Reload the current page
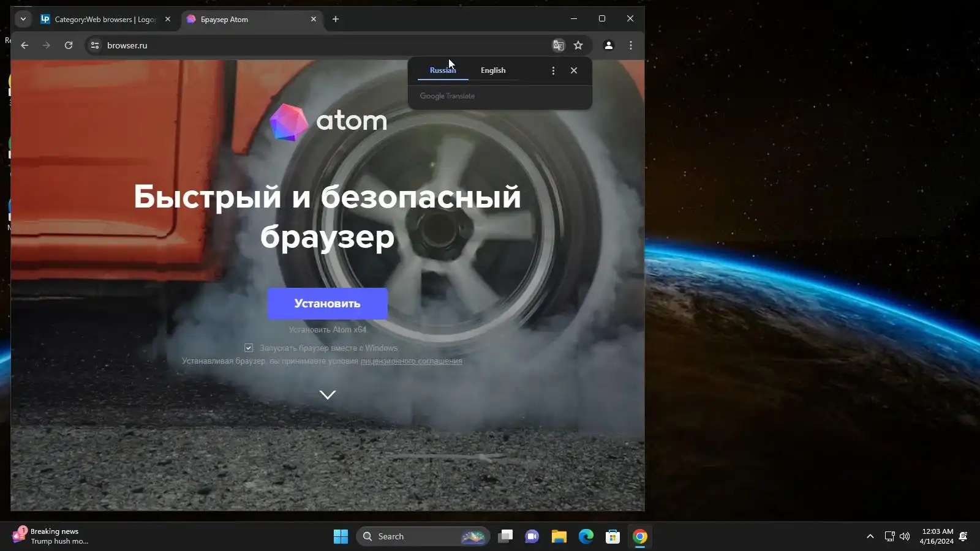The width and height of the screenshot is (980, 551). pos(69,45)
